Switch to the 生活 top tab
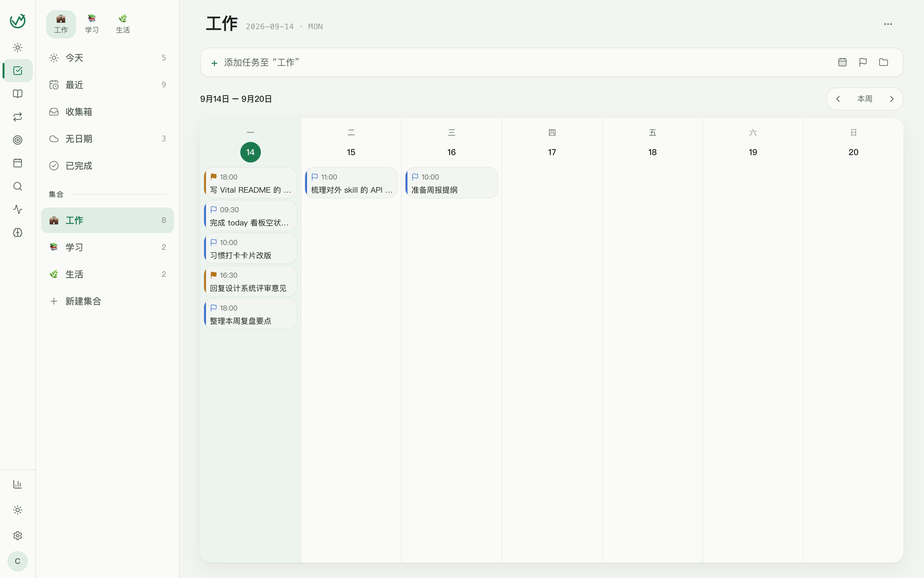 (123, 24)
